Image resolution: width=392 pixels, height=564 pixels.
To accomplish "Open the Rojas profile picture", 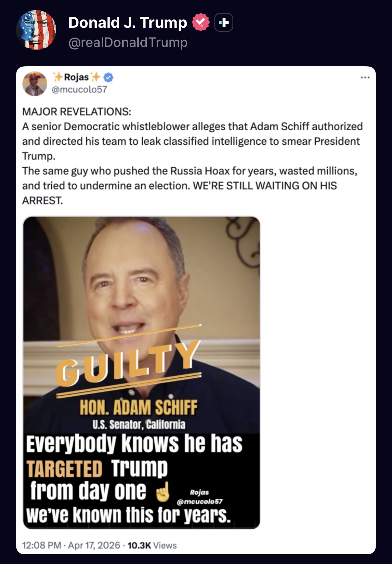I will [35, 83].
